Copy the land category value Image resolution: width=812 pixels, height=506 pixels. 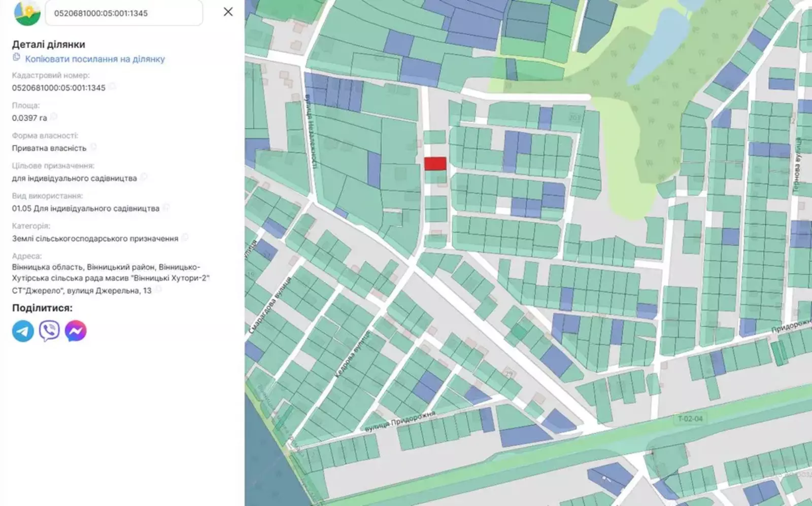click(185, 238)
